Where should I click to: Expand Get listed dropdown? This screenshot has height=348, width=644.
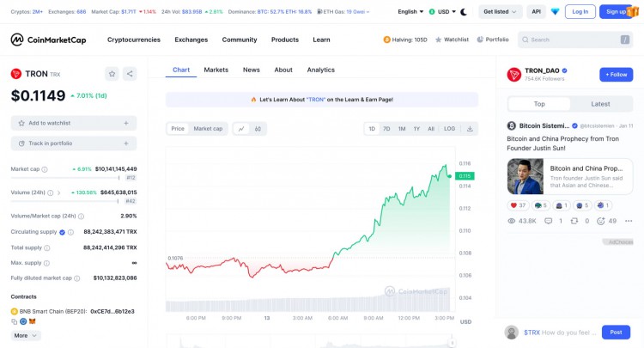(x=500, y=12)
